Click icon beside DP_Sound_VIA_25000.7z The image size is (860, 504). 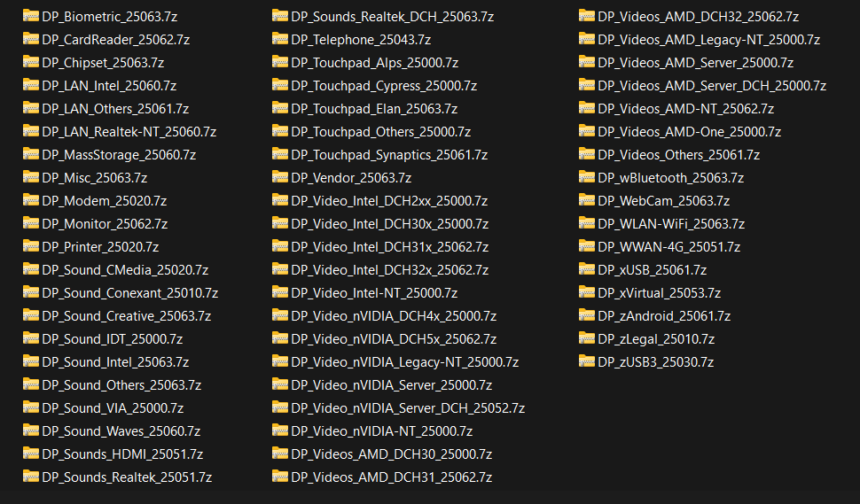coord(31,407)
